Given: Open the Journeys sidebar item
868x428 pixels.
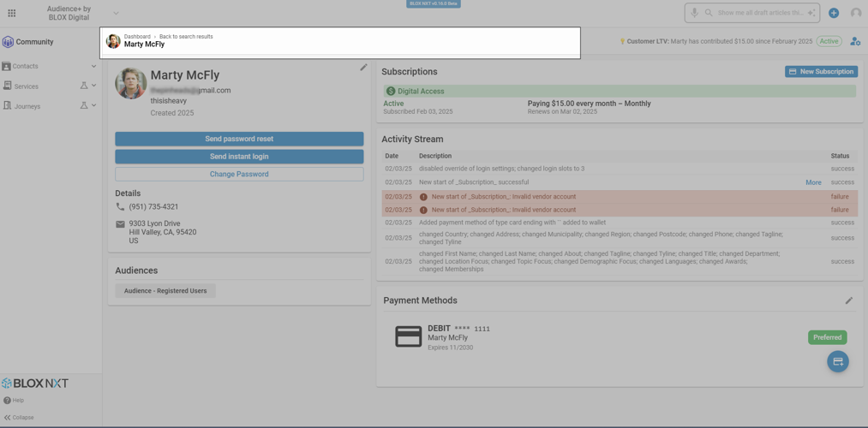Looking at the screenshot, I should pyautogui.click(x=27, y=106).
